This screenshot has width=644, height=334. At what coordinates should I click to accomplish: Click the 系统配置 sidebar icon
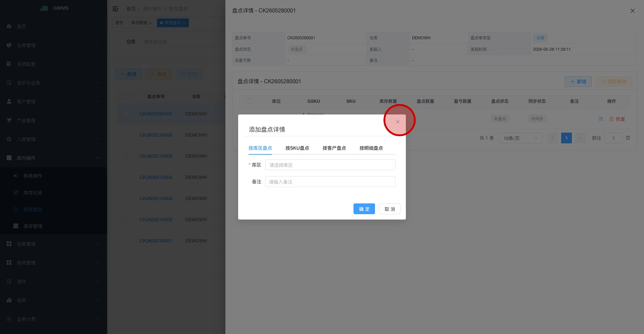coord(9,64)
